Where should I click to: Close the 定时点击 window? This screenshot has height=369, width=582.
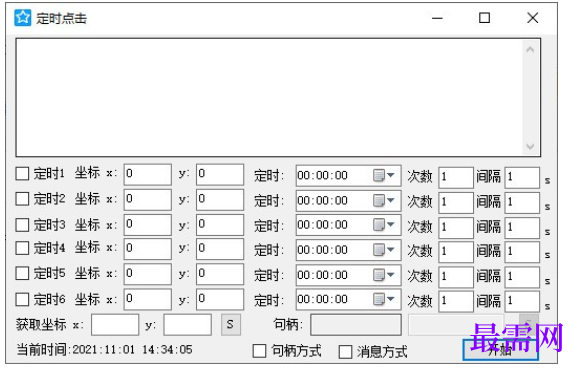pos(533,18)
